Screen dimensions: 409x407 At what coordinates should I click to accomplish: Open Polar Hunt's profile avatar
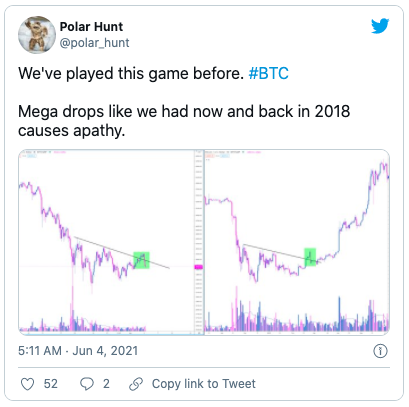(x=37, y=35)
